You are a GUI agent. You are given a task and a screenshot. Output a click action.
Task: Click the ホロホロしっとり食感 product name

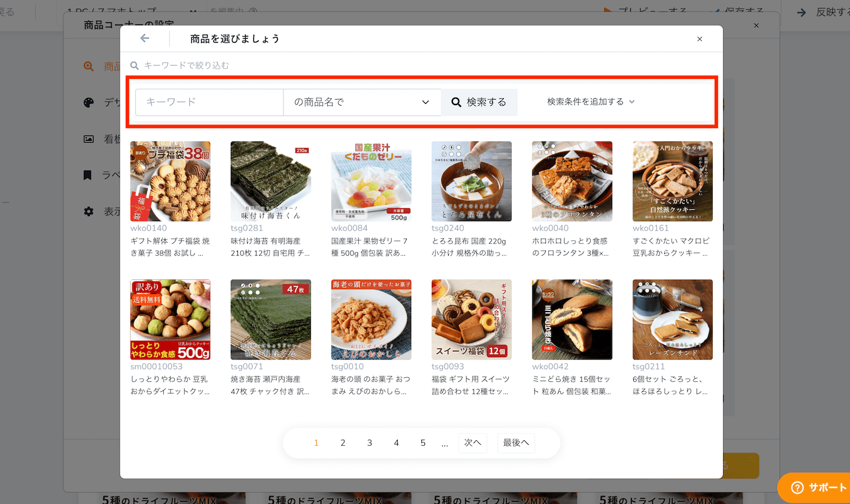point(571,247)
